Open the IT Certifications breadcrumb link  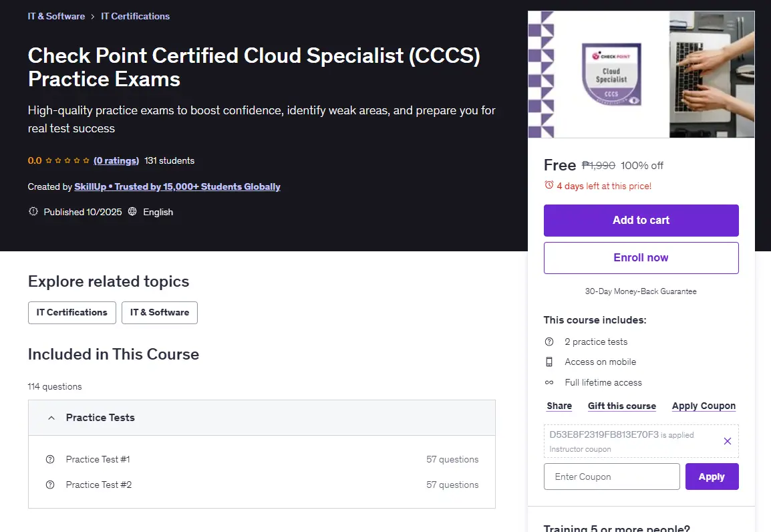point(135,16)
